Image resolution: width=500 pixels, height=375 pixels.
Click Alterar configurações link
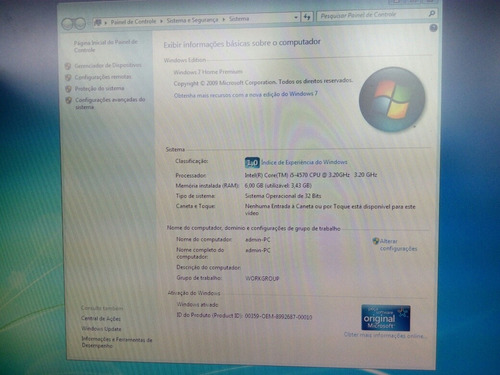coord(398,245)
